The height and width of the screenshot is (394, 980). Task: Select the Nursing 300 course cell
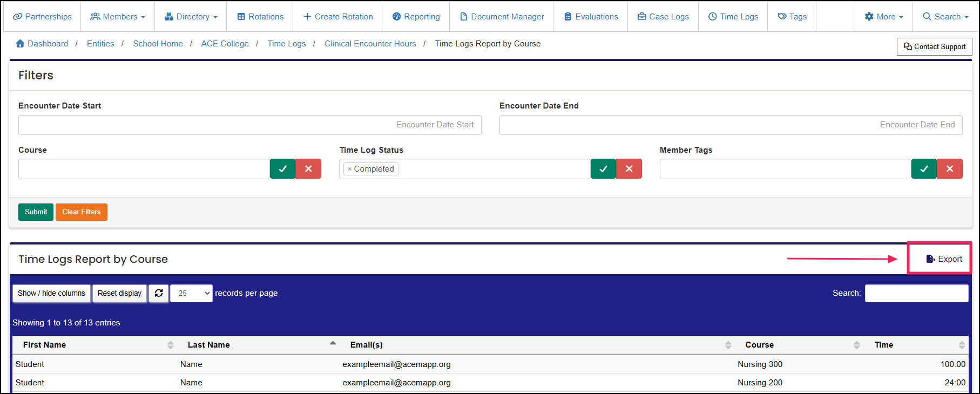pos(760,364)
